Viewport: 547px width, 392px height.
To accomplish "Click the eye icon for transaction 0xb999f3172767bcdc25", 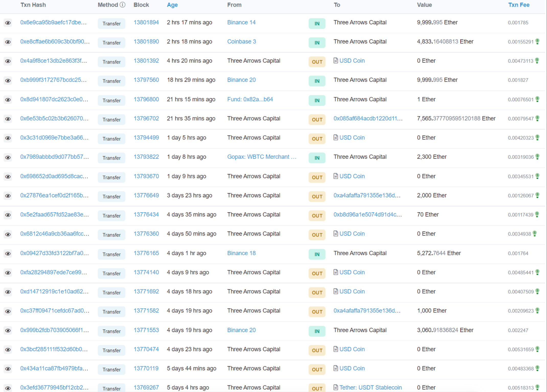I will 8,81.
